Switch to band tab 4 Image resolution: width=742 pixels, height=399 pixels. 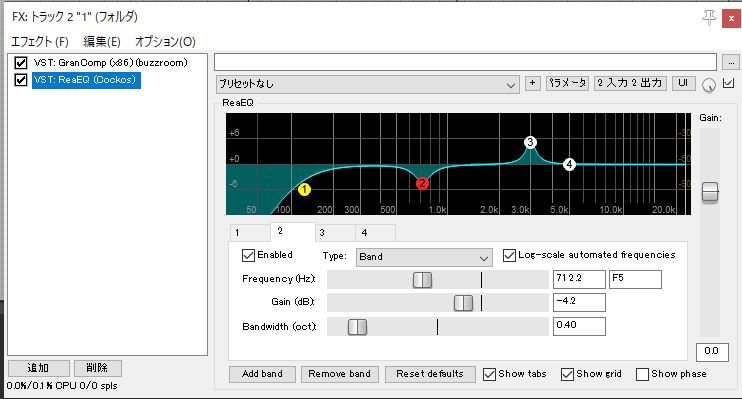[376, 232]
